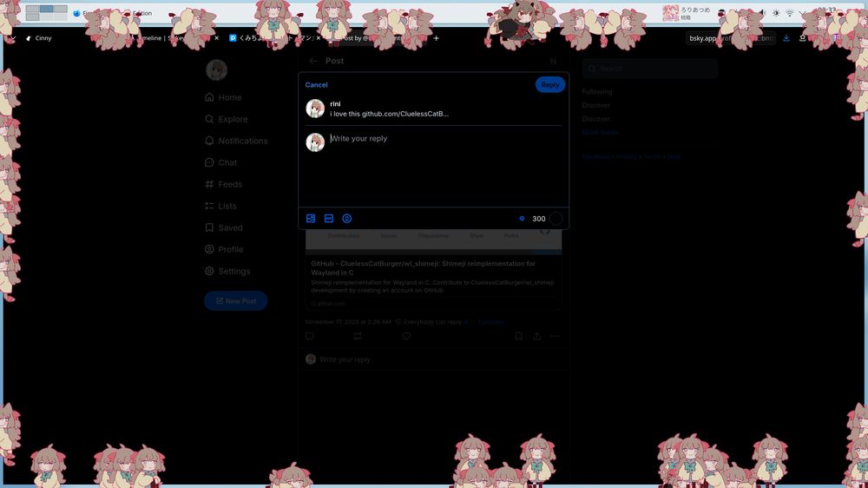
Task: Share the post via share icon
Action: (x=537, y=336)
